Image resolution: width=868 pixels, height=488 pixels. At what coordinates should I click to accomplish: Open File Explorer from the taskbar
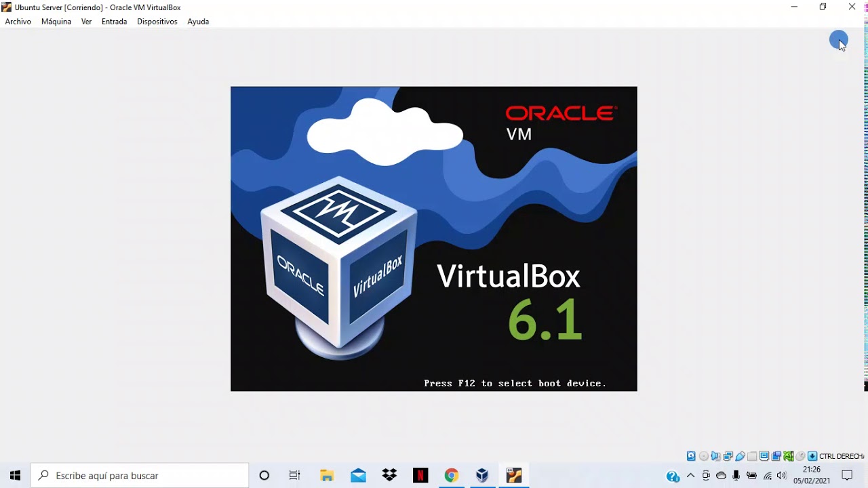tap(327, 476)
